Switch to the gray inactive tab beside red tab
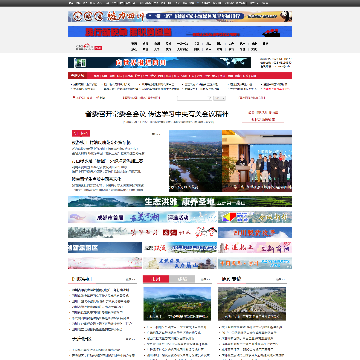 tap(182, 279)
